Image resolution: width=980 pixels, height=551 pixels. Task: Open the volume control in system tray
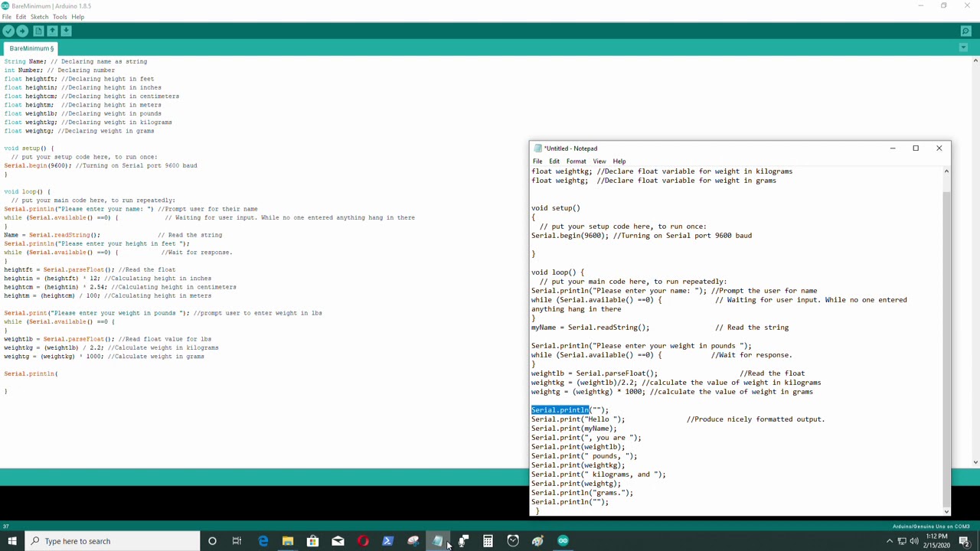914,541
